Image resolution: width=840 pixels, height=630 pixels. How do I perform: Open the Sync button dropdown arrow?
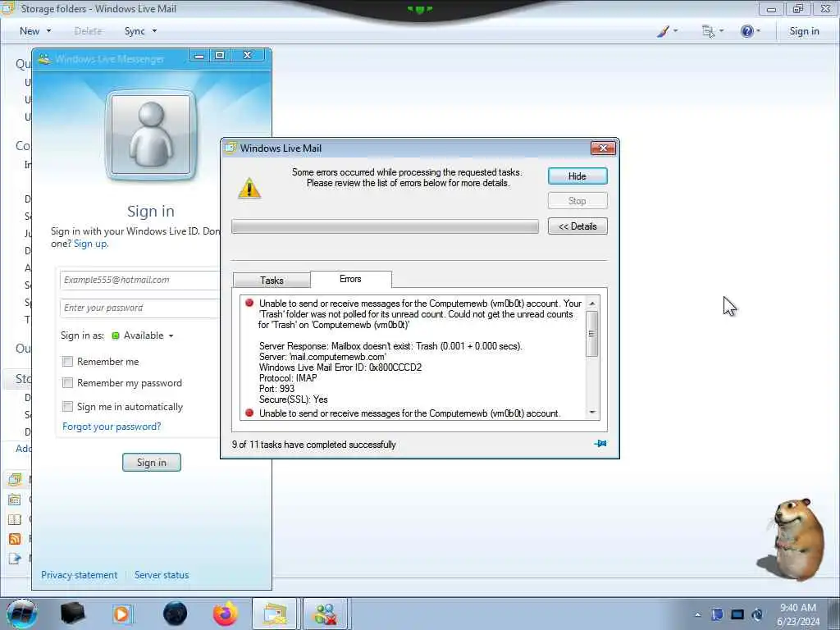[x=154, y=31]
